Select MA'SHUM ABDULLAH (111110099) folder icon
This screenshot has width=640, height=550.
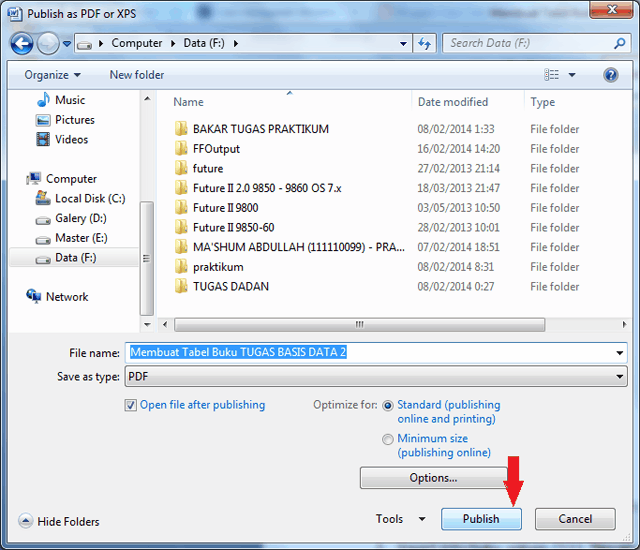[181, 247]
